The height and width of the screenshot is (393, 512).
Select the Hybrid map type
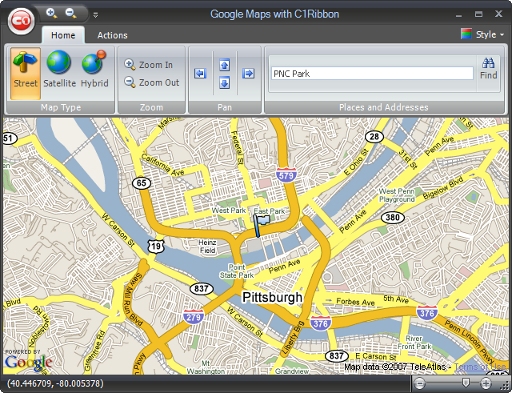coord(94,70)
